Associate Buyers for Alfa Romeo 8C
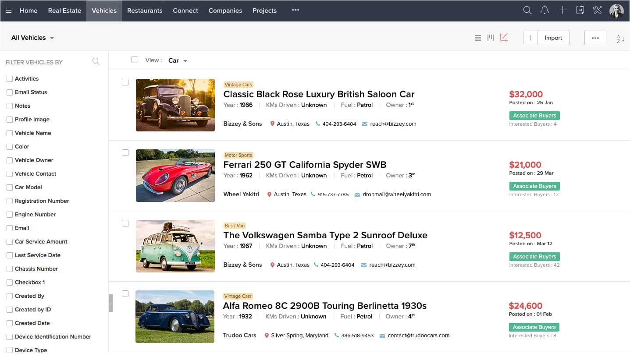Viewport: 630px width, 364px height. point(534,327)
